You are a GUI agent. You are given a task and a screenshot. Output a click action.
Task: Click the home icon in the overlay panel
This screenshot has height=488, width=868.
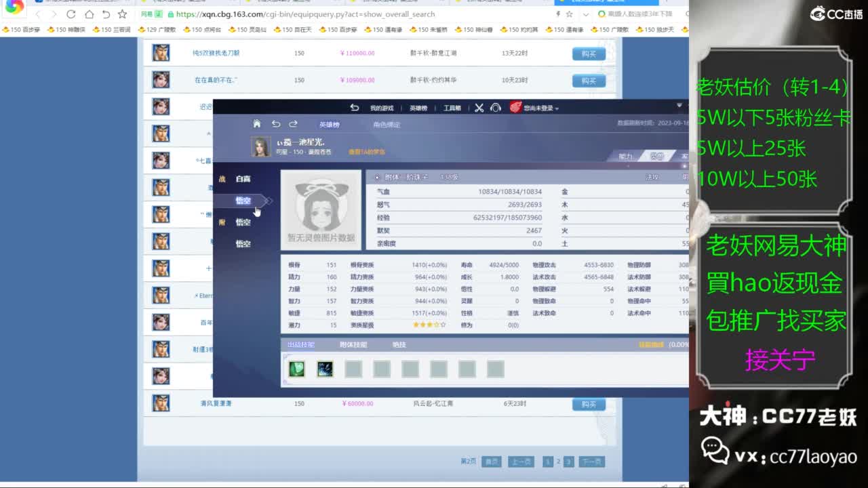pyautogui.click(x=256, y=124)
